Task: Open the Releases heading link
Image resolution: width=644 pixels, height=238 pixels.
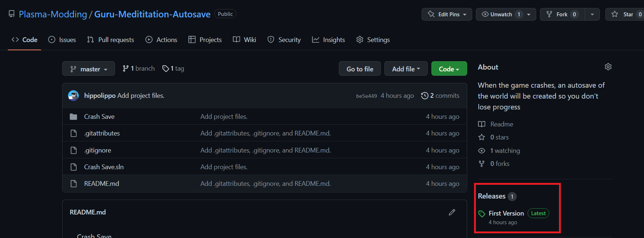Action: [x=492, y=196]
